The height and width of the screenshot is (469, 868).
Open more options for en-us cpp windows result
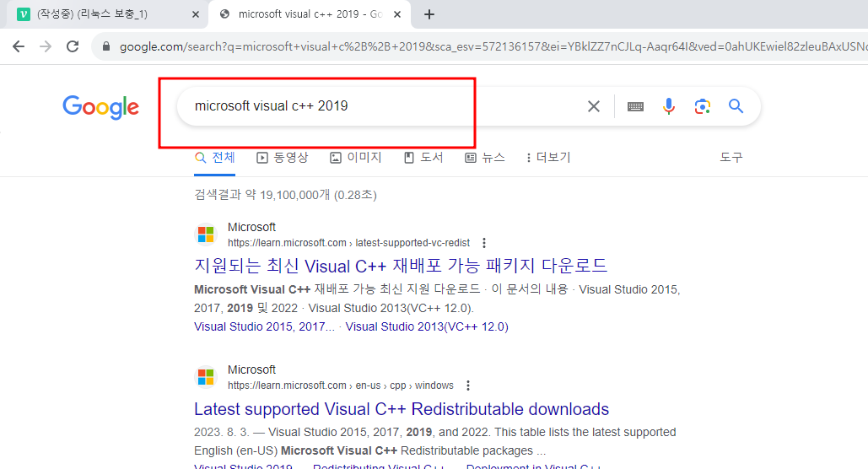click(x=468, y=385)
